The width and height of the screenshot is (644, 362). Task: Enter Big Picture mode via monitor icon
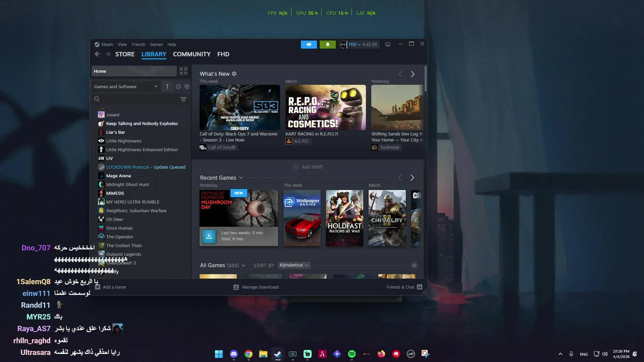click(x=387, y=44)
